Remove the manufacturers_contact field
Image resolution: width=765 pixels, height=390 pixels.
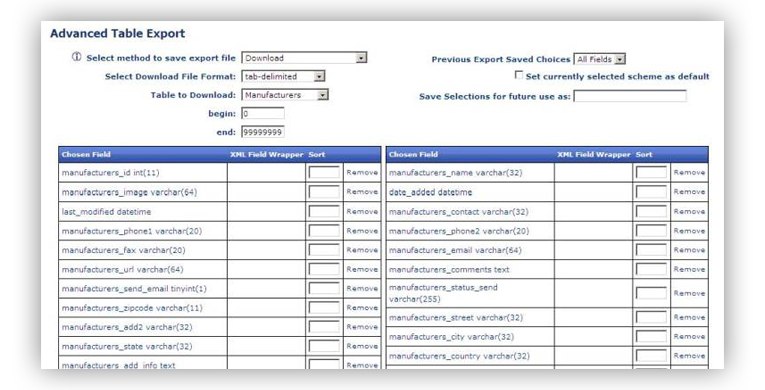coord(689,211)
